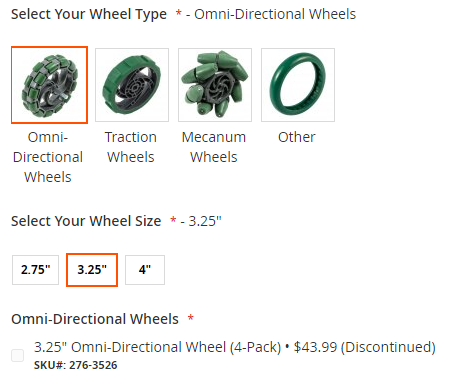Pick the Mecanum wheel image swatch
This screenshot has width=458, height=389.
pos(215,85)
